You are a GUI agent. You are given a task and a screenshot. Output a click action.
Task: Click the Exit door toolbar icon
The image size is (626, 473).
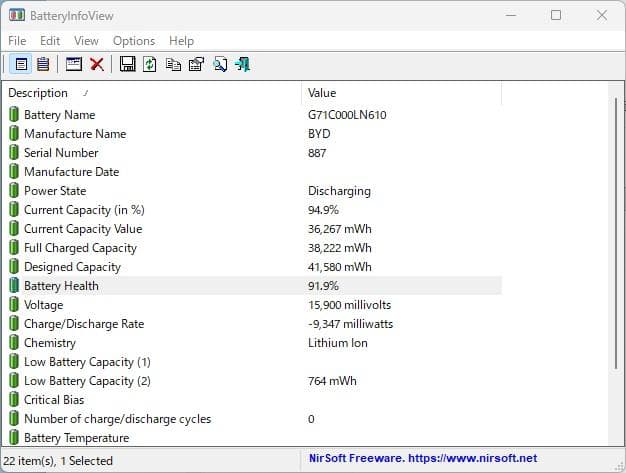pyautogui.click(x=242, y=65)
